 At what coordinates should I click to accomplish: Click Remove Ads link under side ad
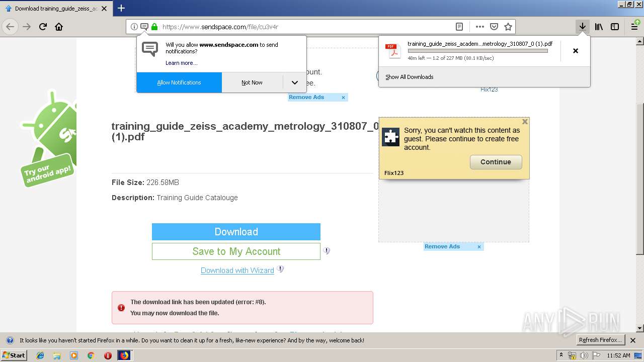(x=442, y=246)
